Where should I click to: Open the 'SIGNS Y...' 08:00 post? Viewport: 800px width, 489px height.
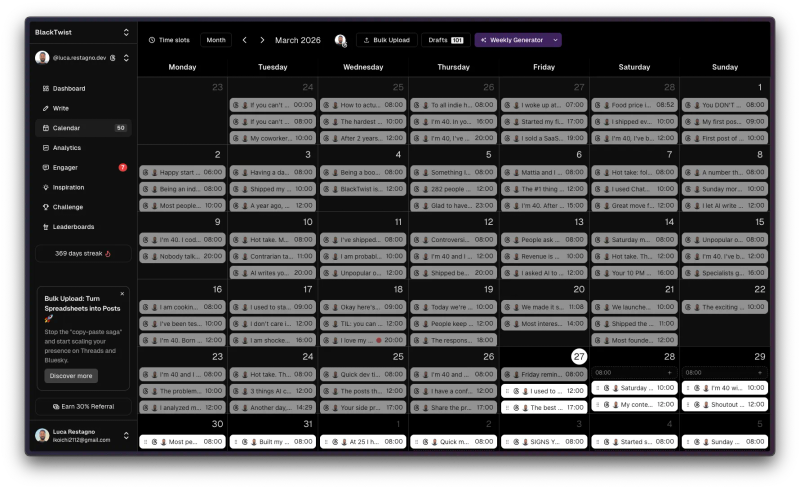point(544,442)
